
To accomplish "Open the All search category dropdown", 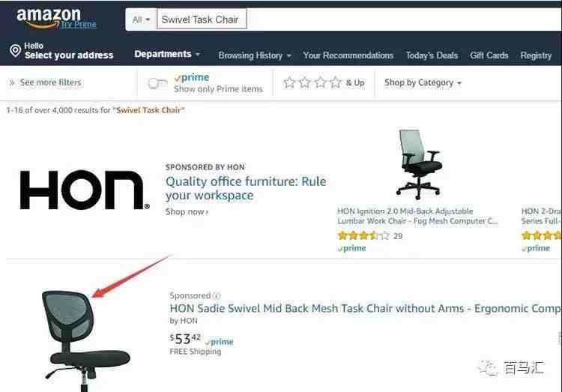I will tap(141, 19).
